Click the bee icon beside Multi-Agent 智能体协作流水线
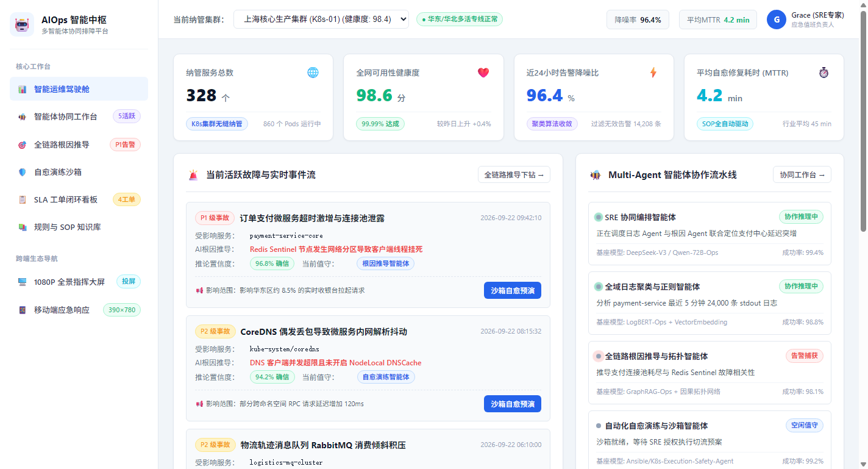The height and width of the screenshot is (469, 868). 596,175
